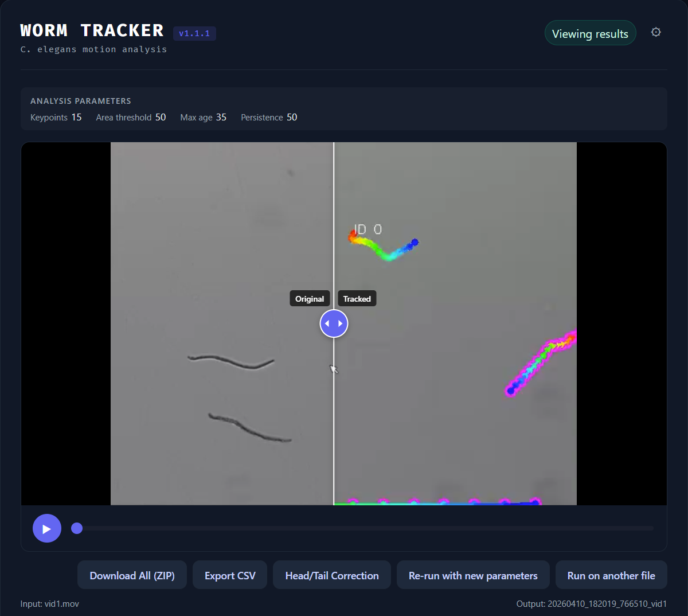The width and height of the screenshot is (688, 616).
Task: Click the Area threshold value 50
Action: [161, 117]
